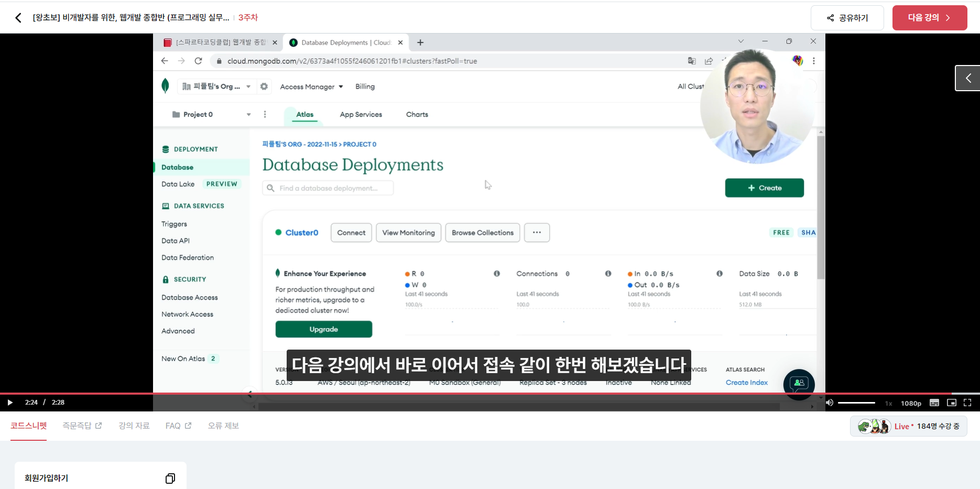Viewport: 980px width, 489px height.
Task: Click the green Upgrade button
Action: pos(324,329)
